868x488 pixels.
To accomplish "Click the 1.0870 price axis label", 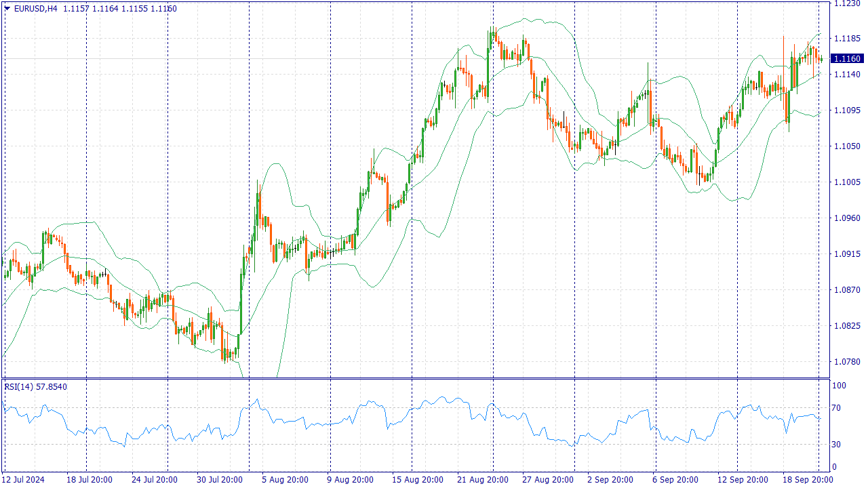I will [x=847, y=289].
